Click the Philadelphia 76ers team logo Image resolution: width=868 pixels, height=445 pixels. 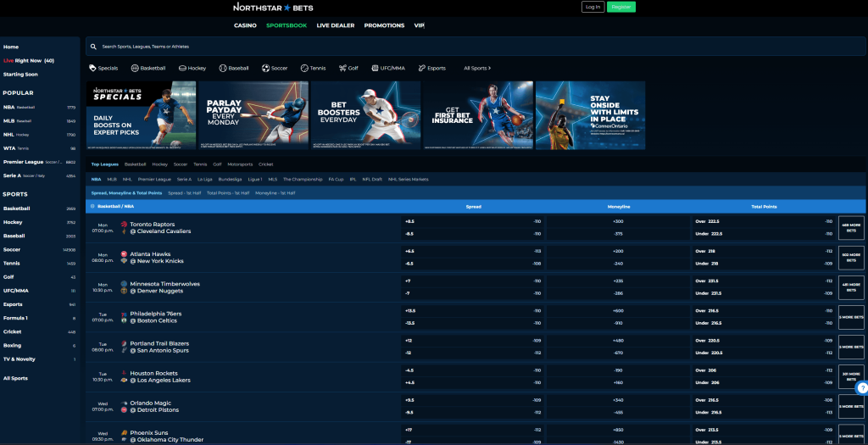[124, 314]
